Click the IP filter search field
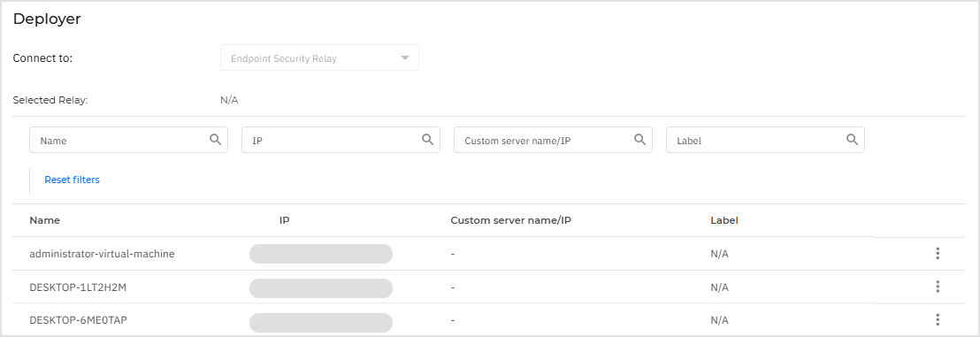 tap(341, 140)
